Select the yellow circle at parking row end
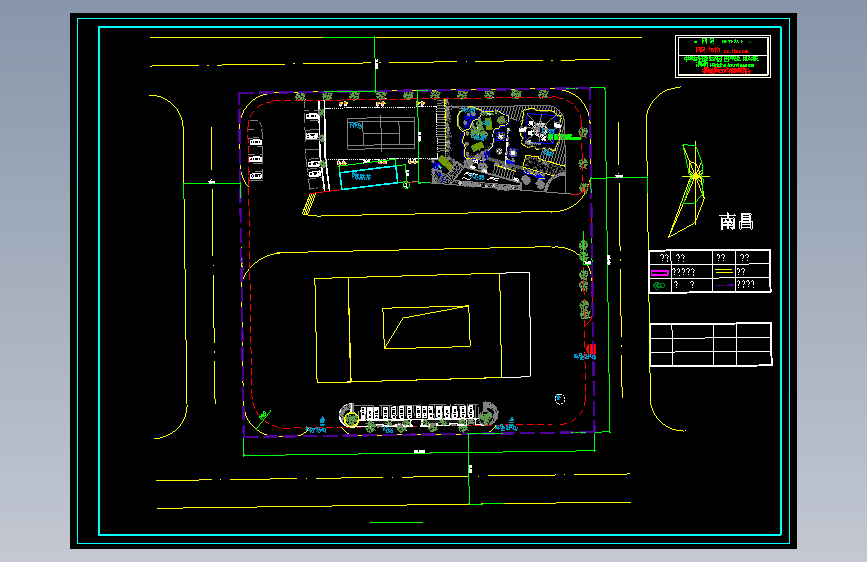The image size is (867, 562). 351,420
